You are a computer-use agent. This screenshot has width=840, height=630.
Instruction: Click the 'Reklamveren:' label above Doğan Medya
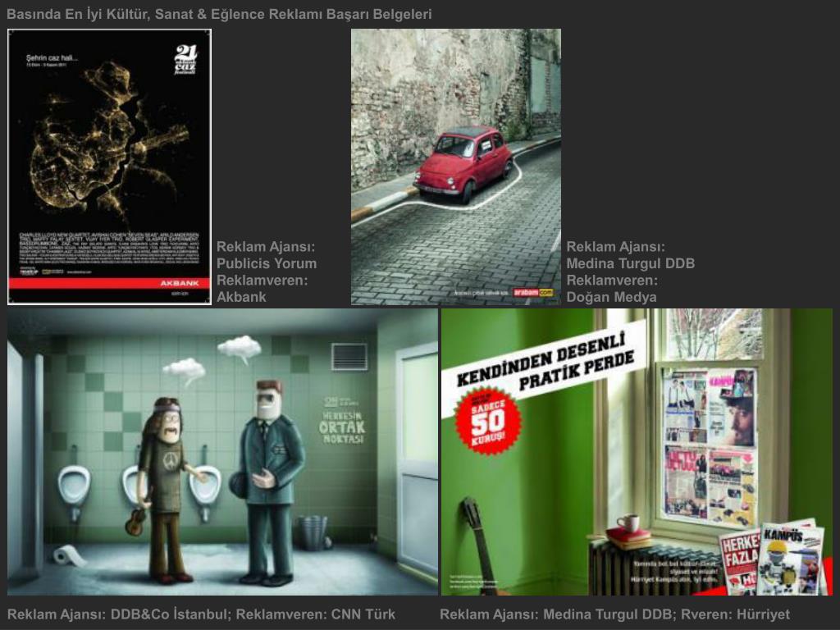(x=612, y=281)
